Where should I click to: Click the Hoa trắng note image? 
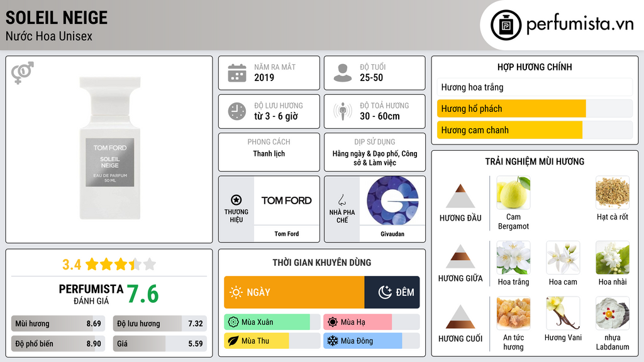513,258
